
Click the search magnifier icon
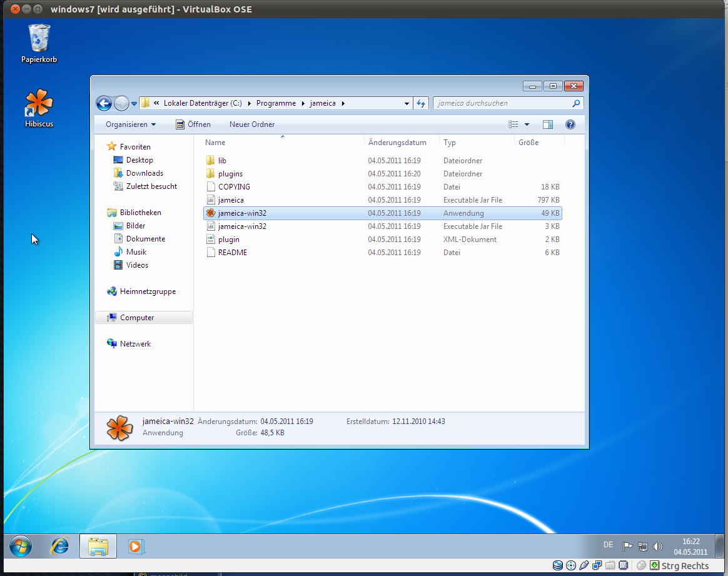click(x=576, y=103)
